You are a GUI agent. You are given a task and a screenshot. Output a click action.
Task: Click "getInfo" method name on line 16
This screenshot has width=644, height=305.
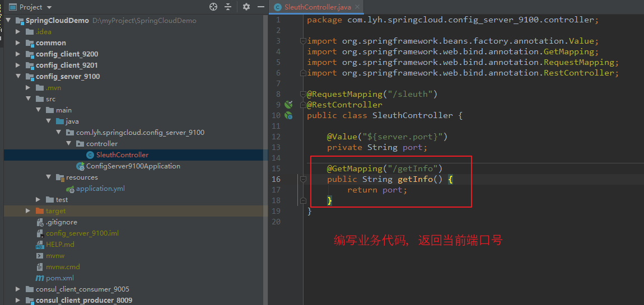(x=415, y=180)
